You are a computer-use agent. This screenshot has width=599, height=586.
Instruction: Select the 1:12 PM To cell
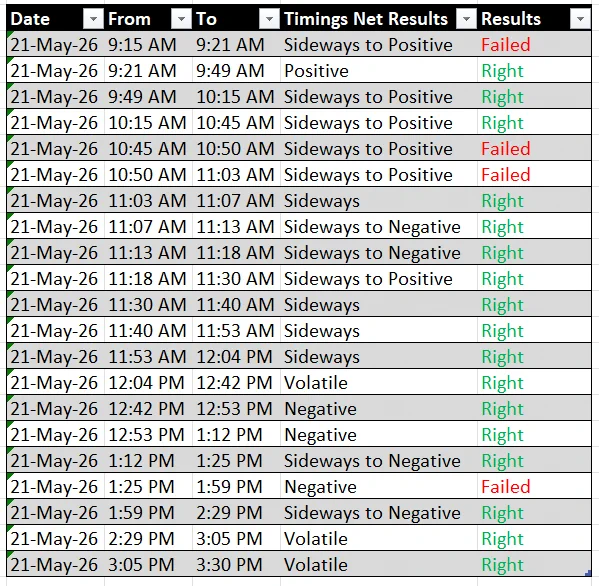(236, 434)
